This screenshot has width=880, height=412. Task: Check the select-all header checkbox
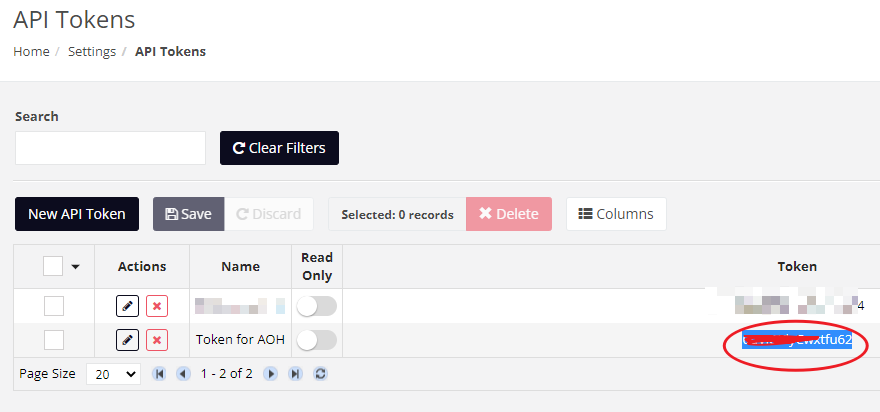[53, 266]
